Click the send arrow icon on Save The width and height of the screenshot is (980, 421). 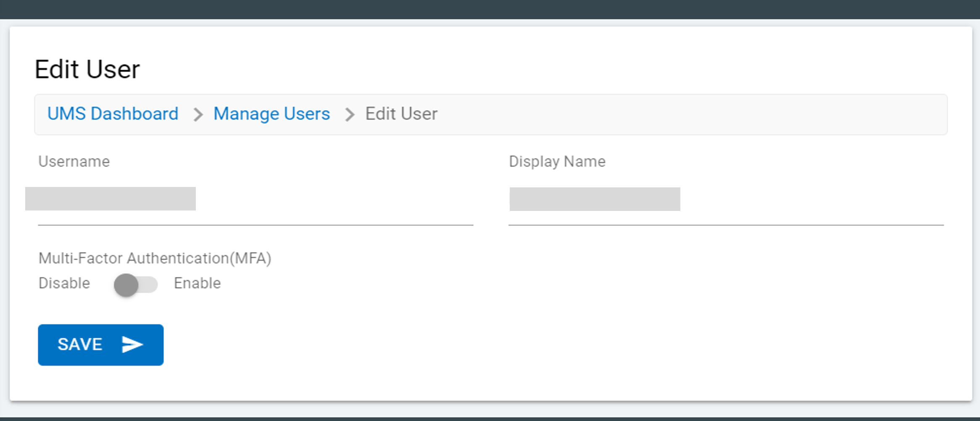coord(132,345)
